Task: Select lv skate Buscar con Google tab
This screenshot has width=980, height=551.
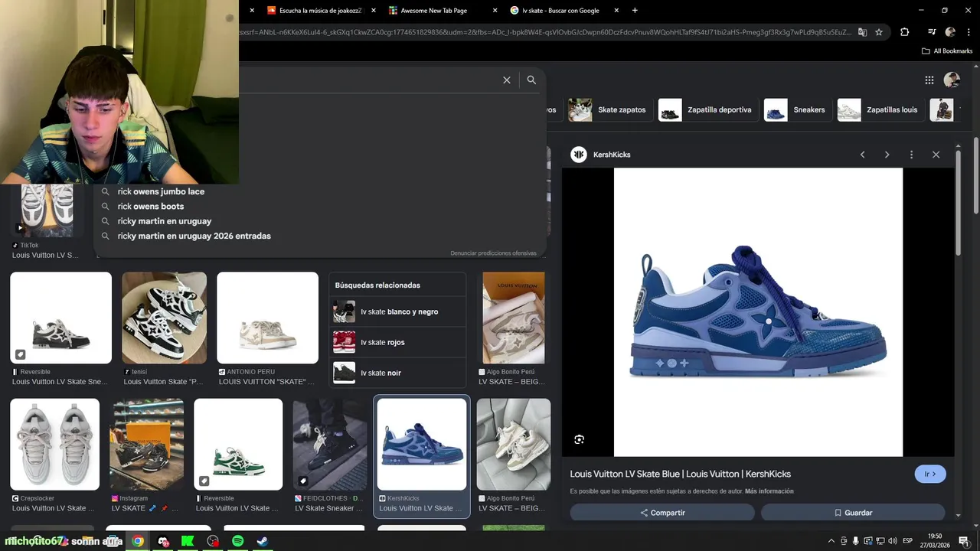Action: coord(559,11)
